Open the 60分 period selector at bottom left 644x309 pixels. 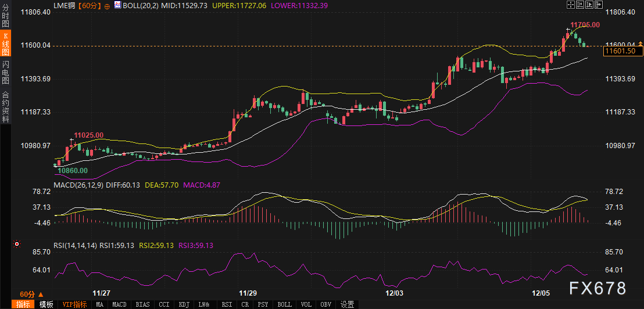point(31,294)
